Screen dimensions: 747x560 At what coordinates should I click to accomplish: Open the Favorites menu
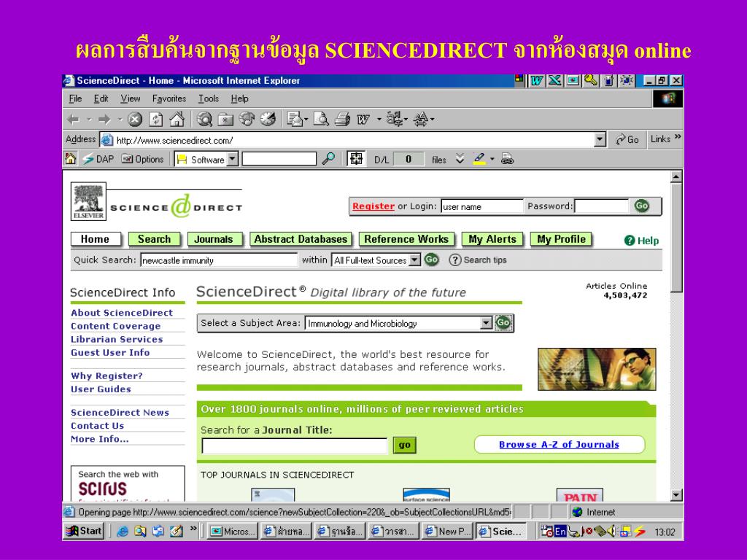(x=169, y=98)
